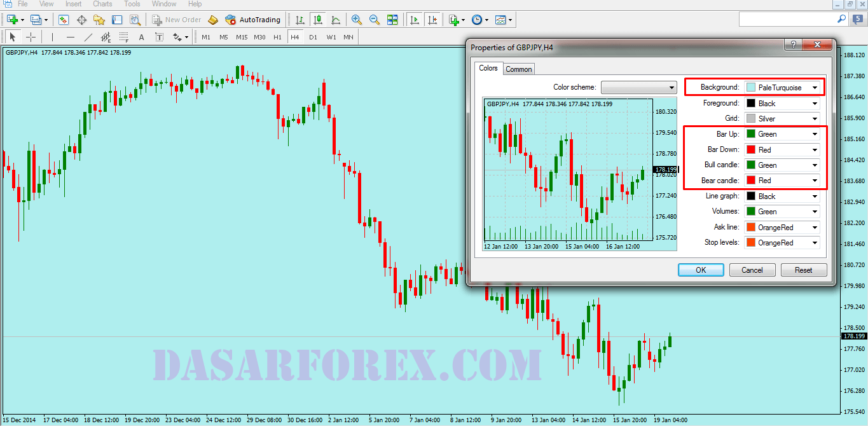The image size is (868, 426).
Task: Reset chart colors to default
Action: 804,270
